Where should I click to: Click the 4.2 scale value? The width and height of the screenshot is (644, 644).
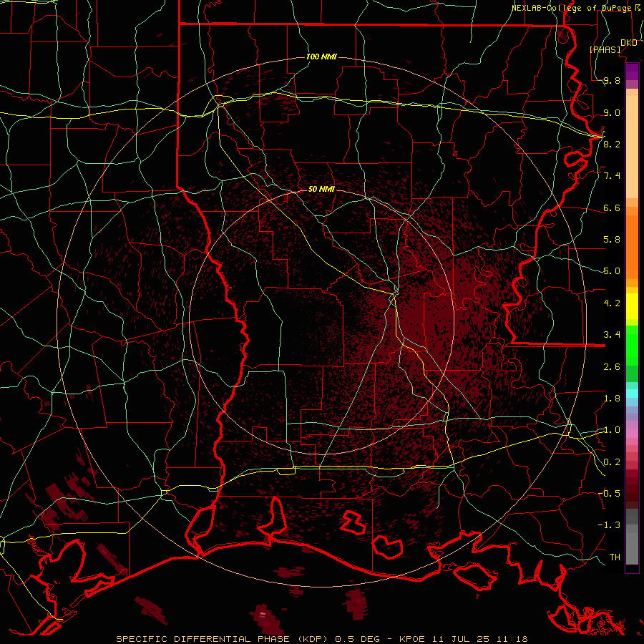point(612,303)
